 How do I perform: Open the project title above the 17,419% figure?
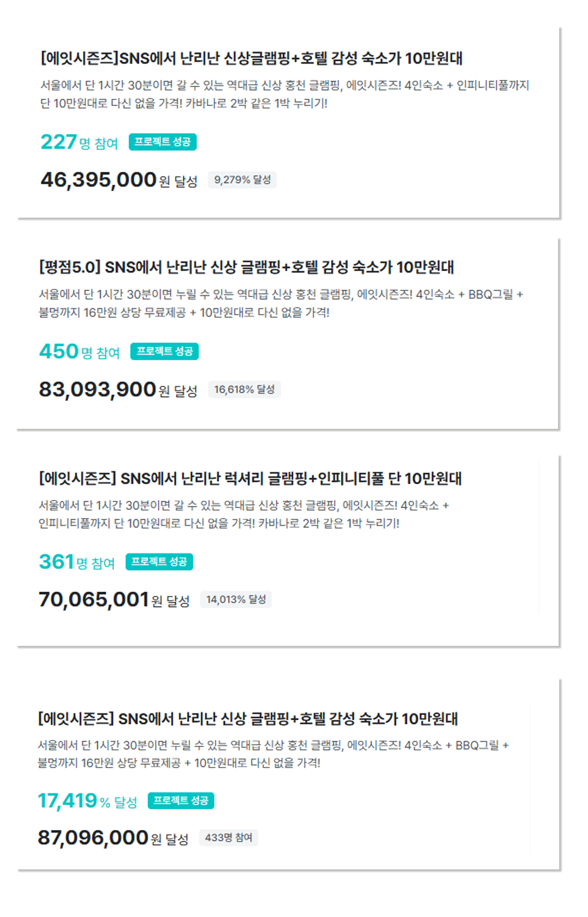(x=248, y=718)
